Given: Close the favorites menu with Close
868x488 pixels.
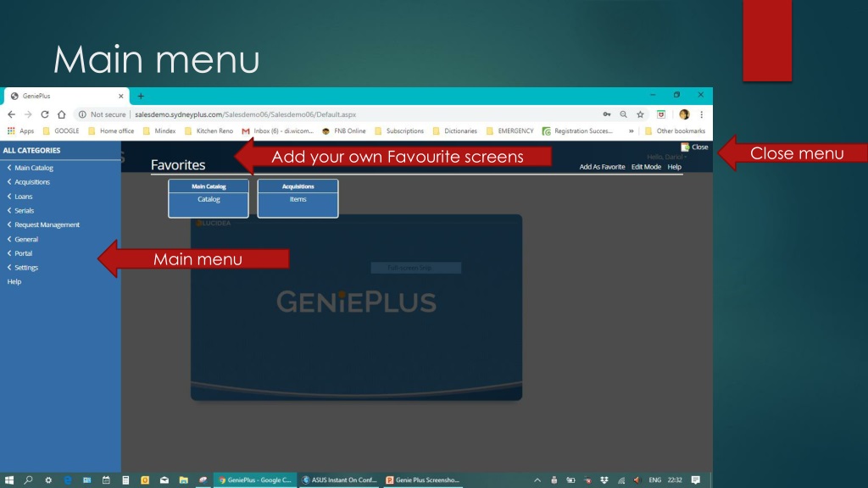Looking at the screenshot, I should click(695, 147).
